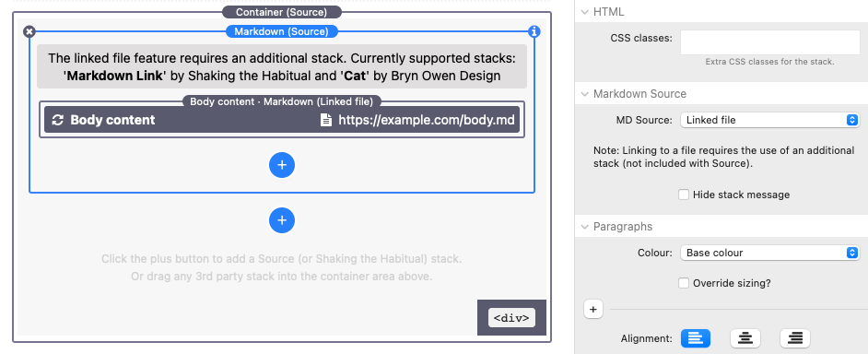Enable the Hide stack message checkbox

[684, 195]
